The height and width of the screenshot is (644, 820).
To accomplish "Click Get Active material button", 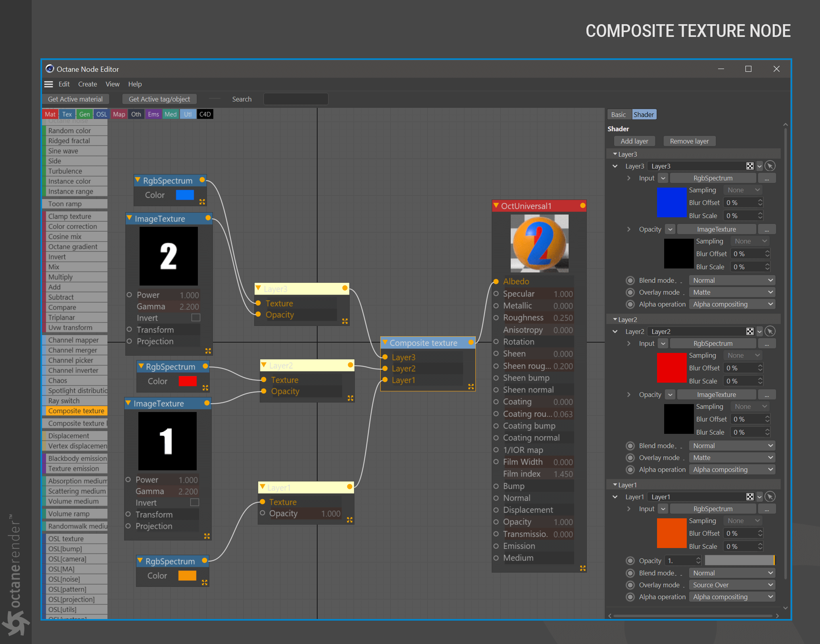I will pos(75,99).
